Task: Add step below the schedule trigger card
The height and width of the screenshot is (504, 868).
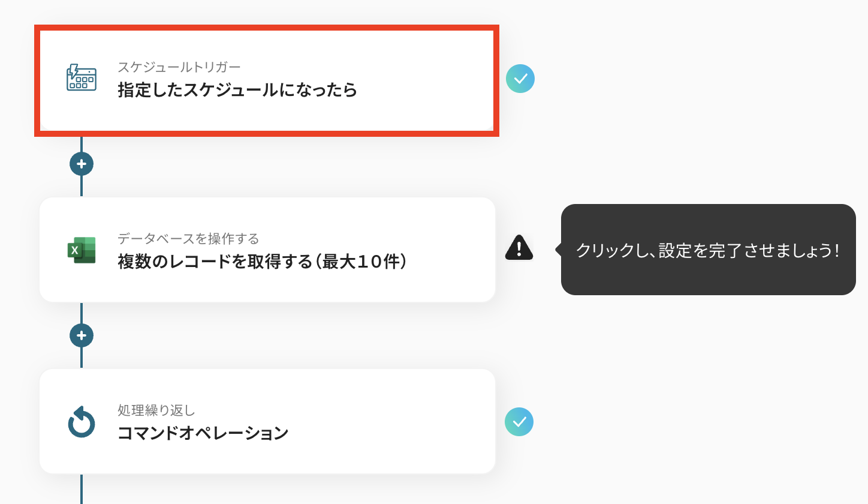Action: pyautogui.click(x=82, y=163)
